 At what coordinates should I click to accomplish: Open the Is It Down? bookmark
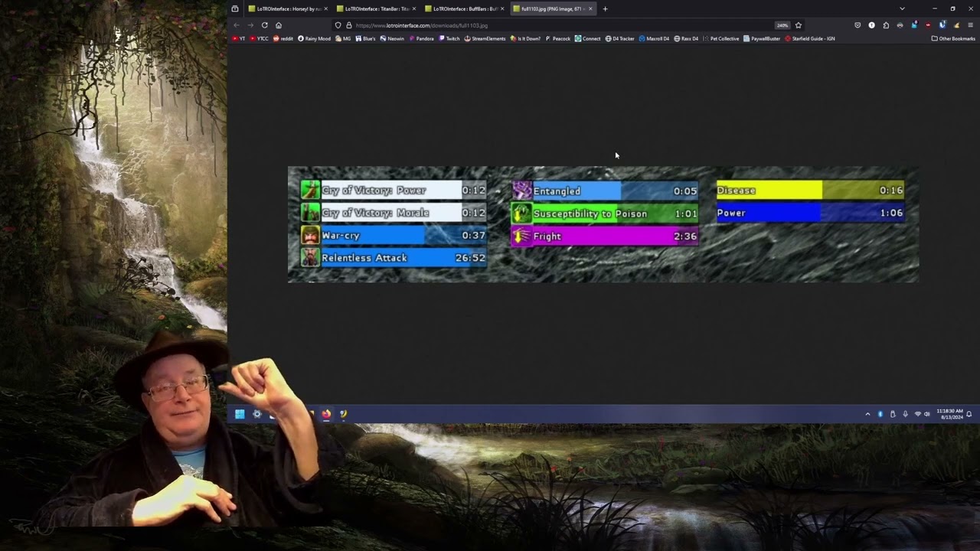525,38
